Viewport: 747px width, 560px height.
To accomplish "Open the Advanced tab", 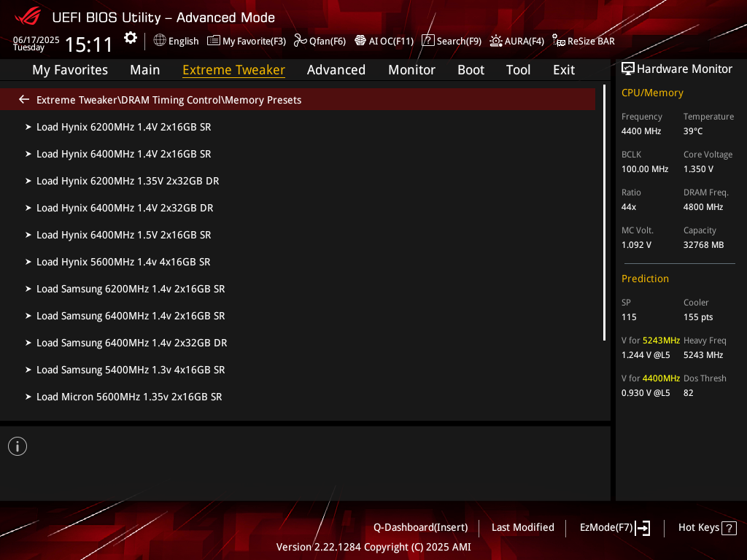I will click(x=336, y=70).
